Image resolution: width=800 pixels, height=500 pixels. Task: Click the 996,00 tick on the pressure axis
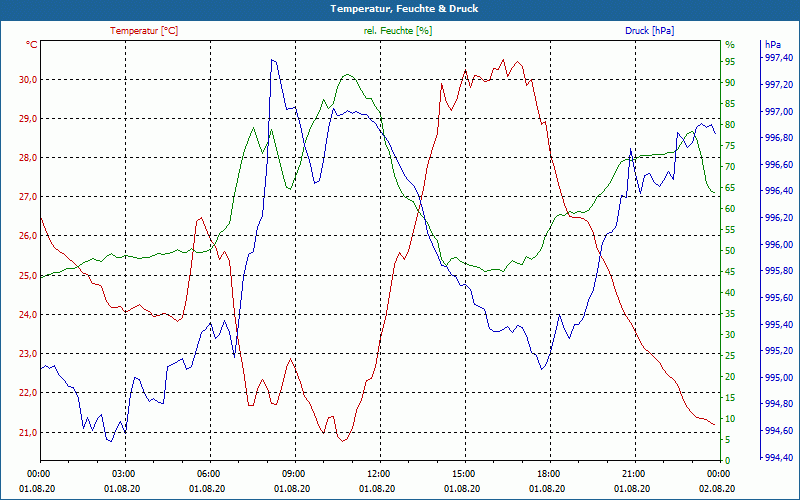pyautogui.click(x=779, y=244)
